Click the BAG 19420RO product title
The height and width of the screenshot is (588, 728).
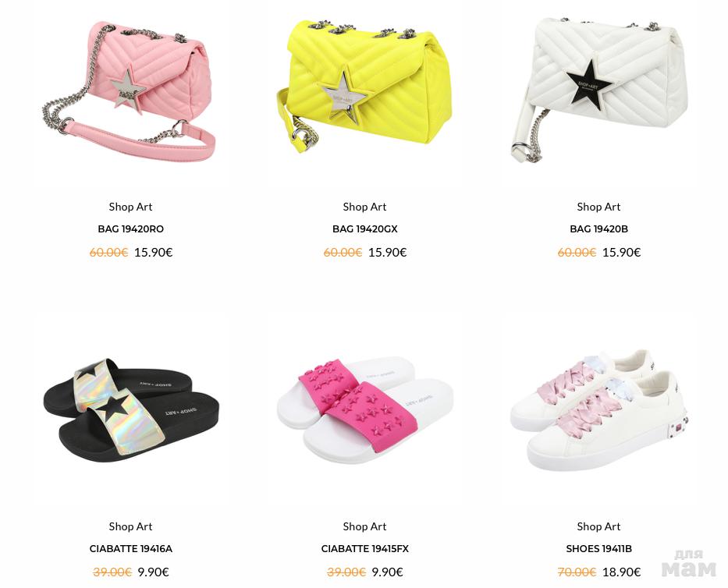click(x=130, y=228)
